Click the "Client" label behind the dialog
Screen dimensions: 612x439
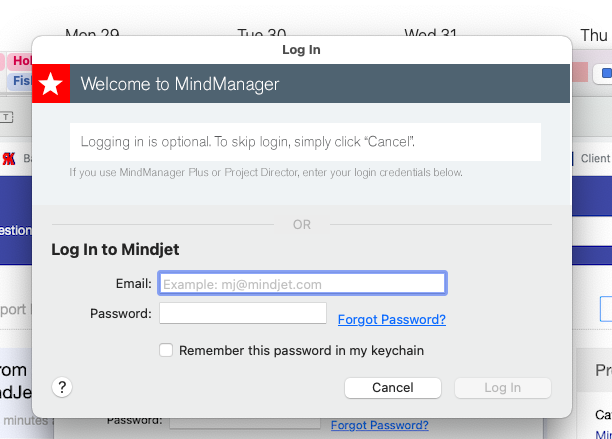point(595,158)
